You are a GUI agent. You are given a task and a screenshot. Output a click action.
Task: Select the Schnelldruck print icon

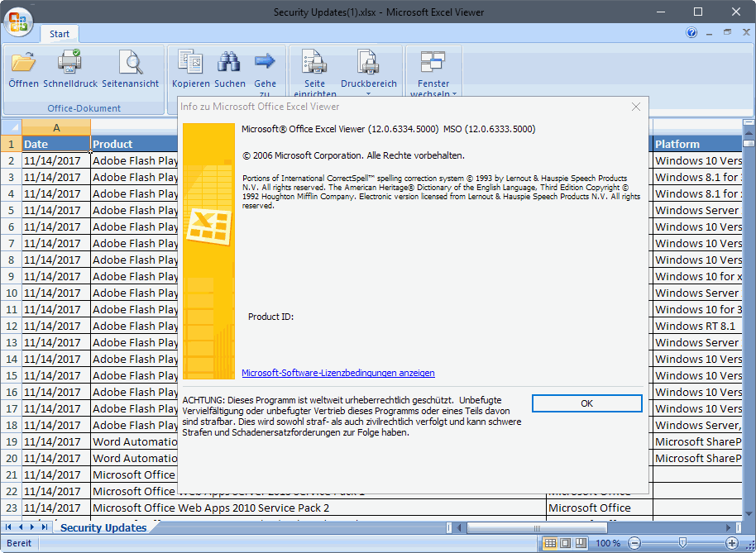pos(69,61)
